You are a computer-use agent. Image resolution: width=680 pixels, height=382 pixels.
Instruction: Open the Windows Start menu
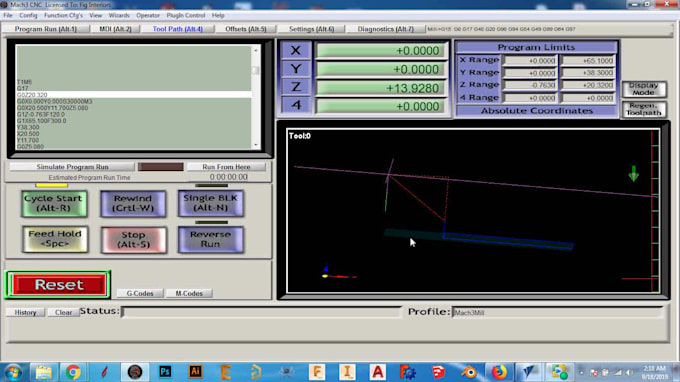tap(13, 372)
